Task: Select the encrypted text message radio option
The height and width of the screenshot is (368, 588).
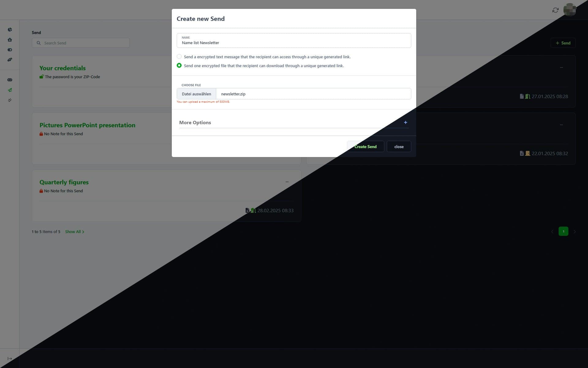Action: pyautogui.click(x=179, y=56)
